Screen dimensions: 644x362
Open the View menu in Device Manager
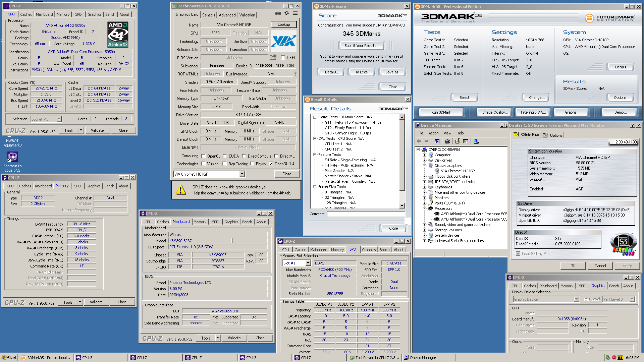click(x=447, y=133)
